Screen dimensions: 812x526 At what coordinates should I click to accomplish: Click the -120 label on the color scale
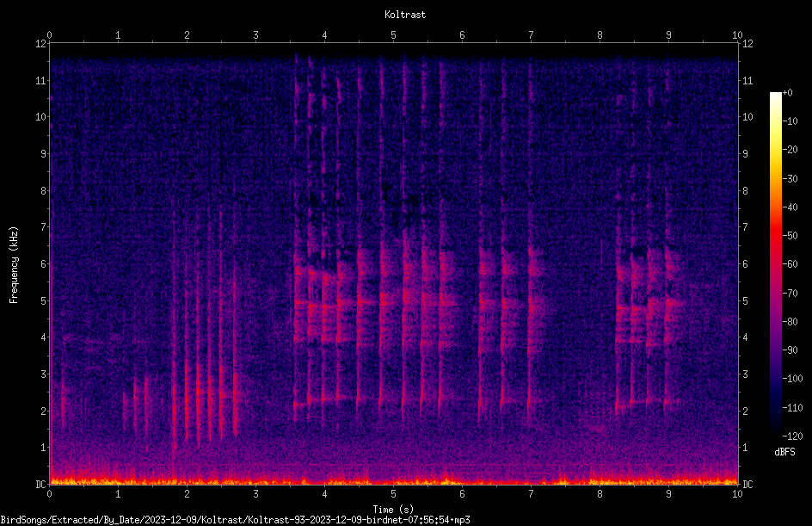coord(792,436)
